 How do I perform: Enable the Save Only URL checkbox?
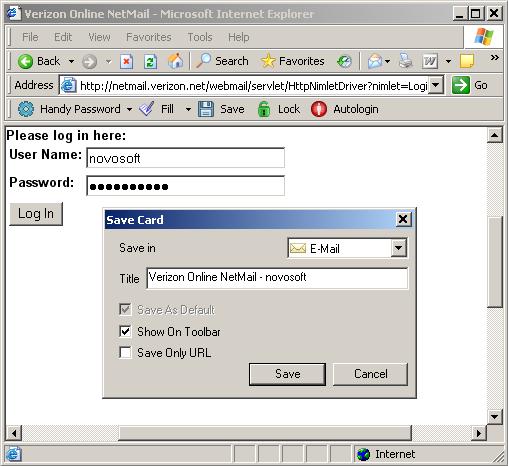[125, 352]
